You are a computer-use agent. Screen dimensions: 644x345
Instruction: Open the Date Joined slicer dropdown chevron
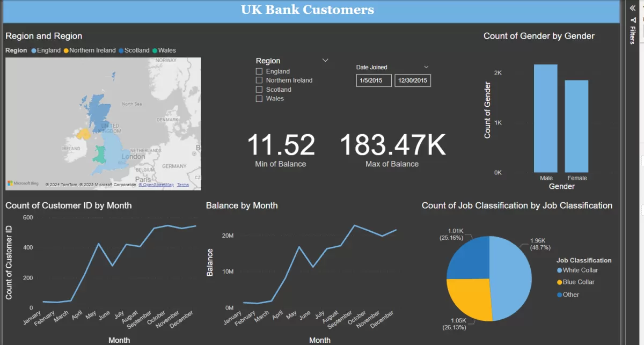[x=427, y=67]
